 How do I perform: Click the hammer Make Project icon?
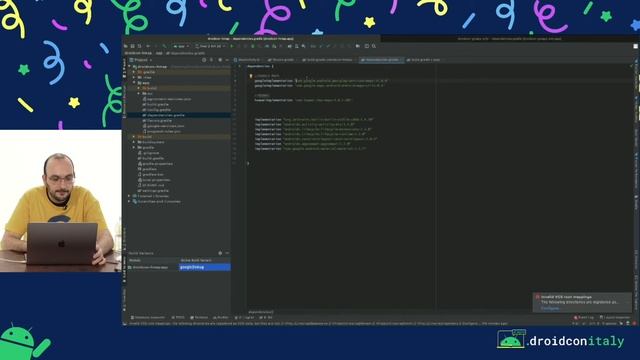pos(164,46)
